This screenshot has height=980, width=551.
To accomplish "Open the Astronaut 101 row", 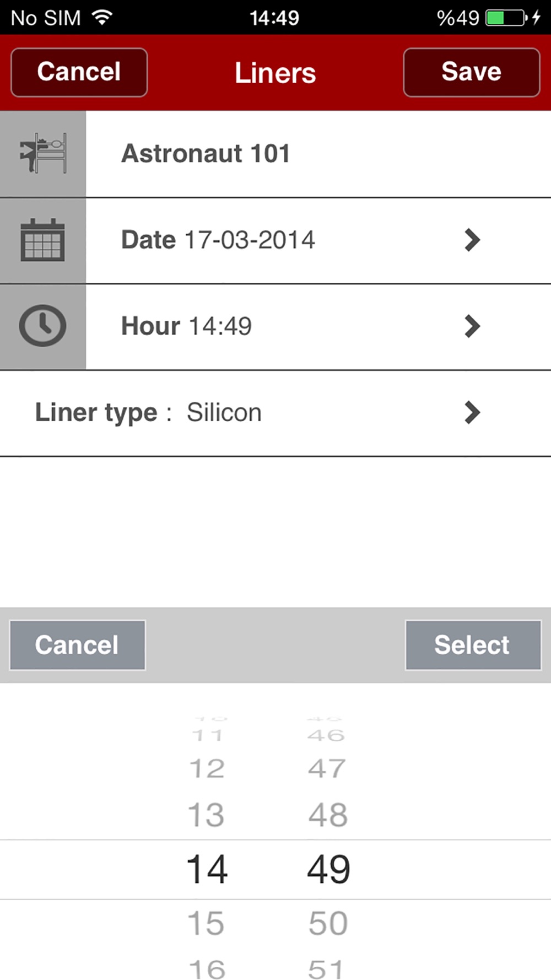I will pos(206,153).
